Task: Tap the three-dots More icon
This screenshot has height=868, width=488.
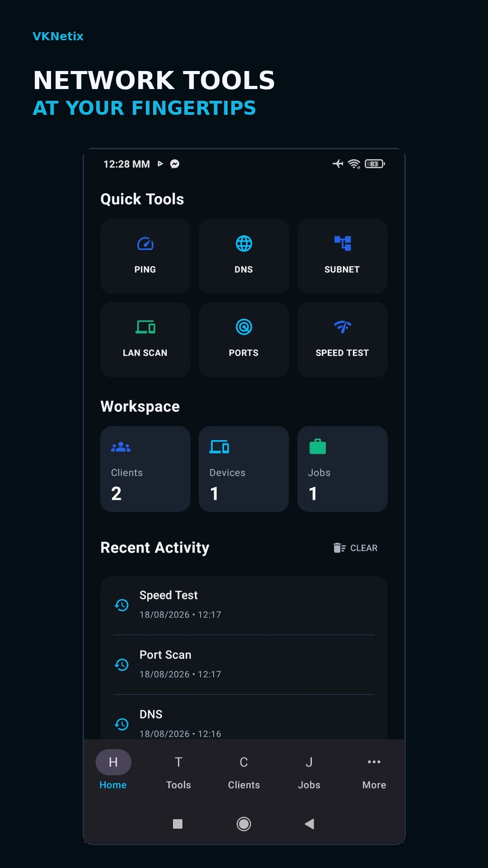Action: click(374, 762)
